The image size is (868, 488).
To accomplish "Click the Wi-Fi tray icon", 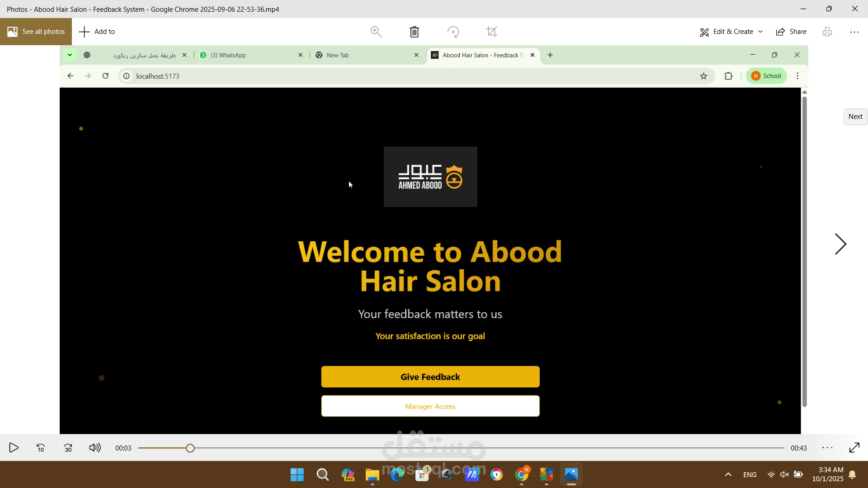I will pyautogui.click(x=771, y=474).
